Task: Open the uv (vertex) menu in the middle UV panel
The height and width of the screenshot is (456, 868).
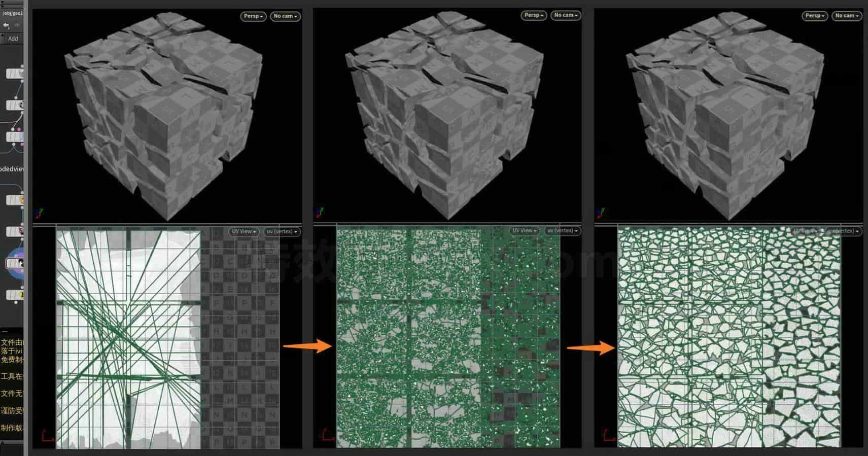Action: coord(562,231)
